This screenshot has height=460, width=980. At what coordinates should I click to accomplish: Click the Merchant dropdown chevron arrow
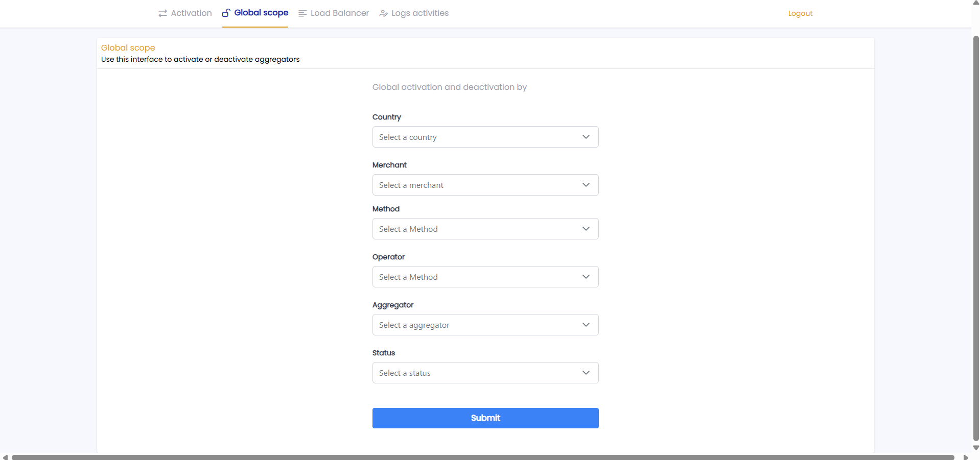[x=586, y=185]
